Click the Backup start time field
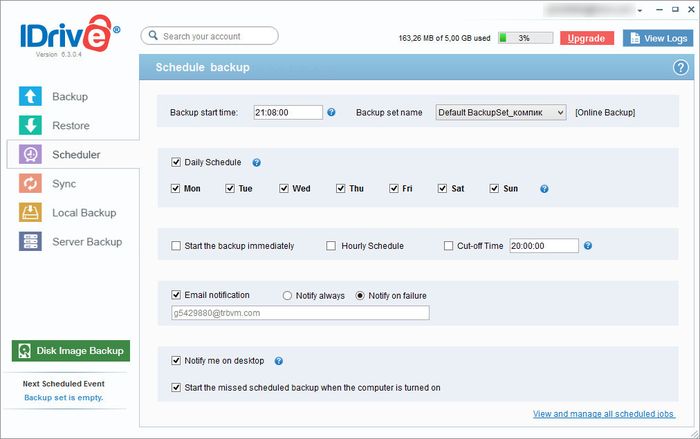This screenshot has width=700, height=439. tap(287, 112)
